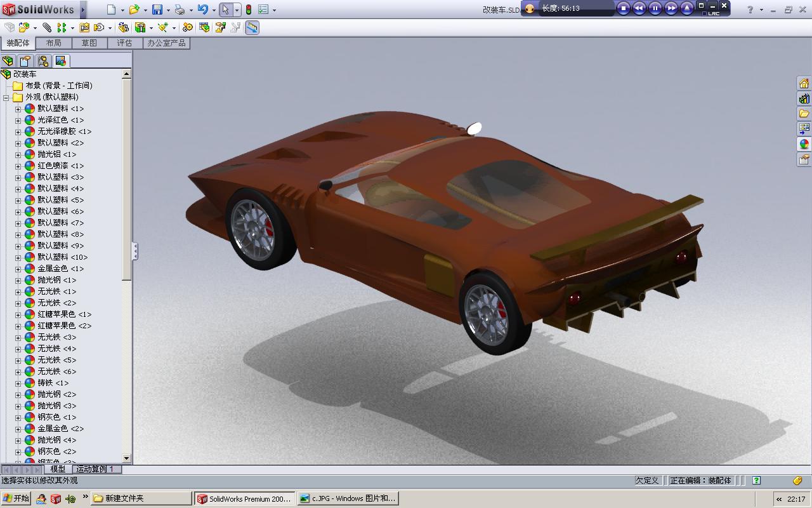This screenshot has width=812, height=508.
Task: Open the dropdown arrow next to New
Action: coord(122,10)
